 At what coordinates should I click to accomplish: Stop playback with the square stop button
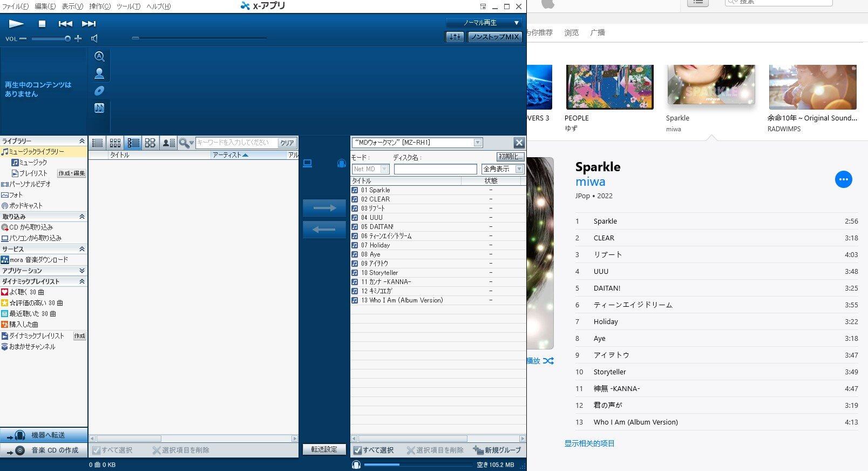coord(42,24)
